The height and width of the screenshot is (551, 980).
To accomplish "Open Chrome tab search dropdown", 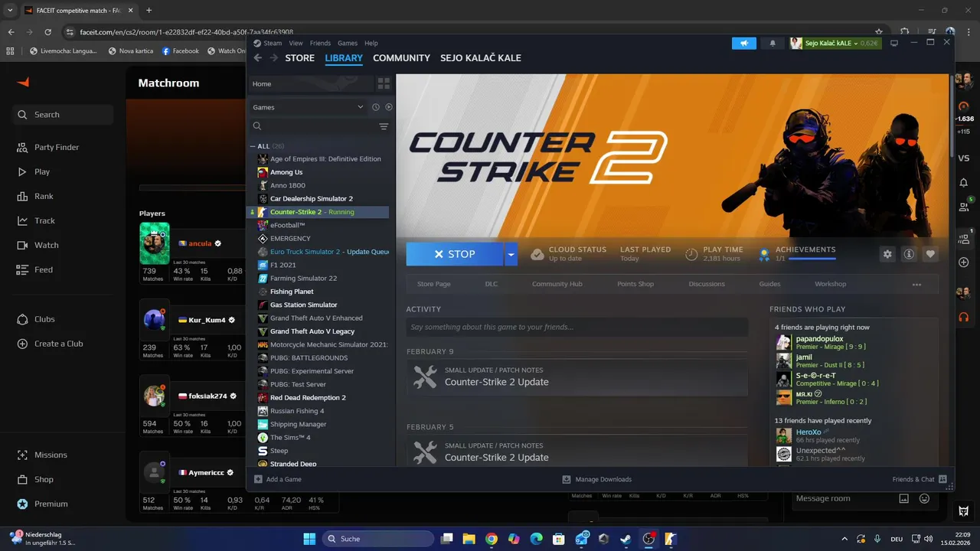I will [x=11, y=10].
